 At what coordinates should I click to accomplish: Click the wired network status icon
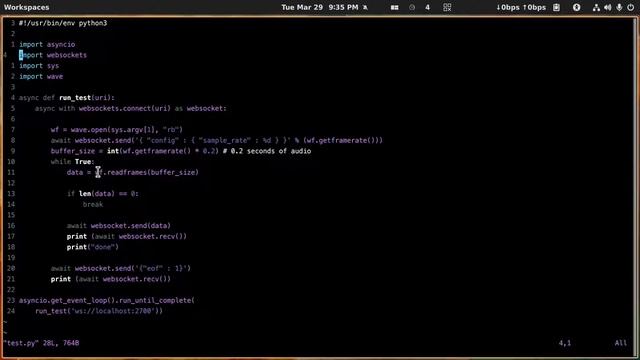pos(596,7)
